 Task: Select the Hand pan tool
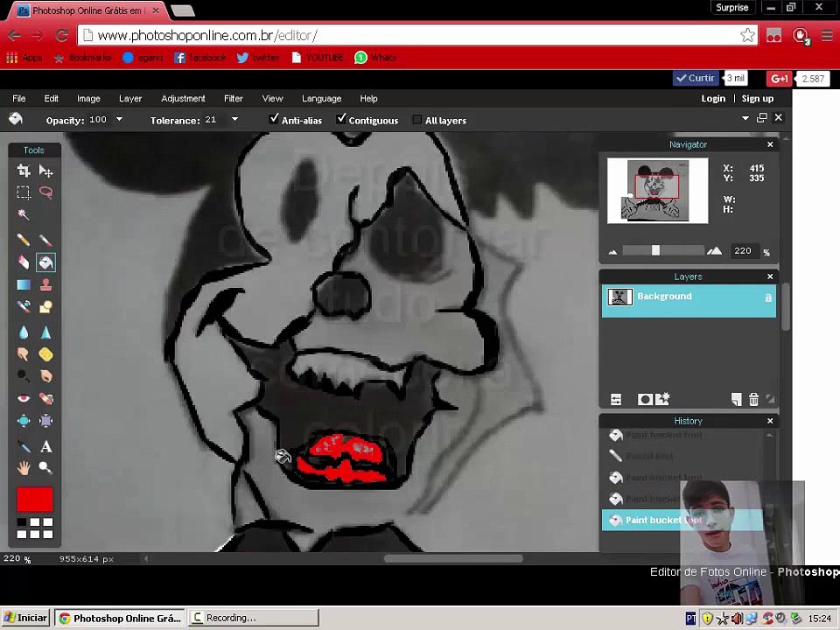click(x=24, y=468)
